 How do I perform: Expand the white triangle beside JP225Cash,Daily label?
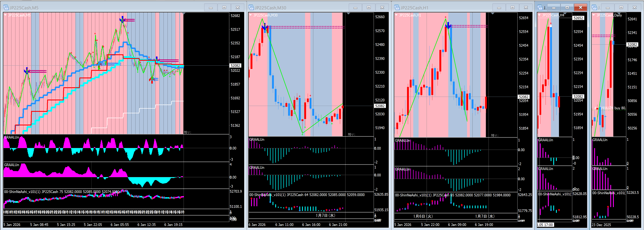pyautogui.click(x=594, y=15)
